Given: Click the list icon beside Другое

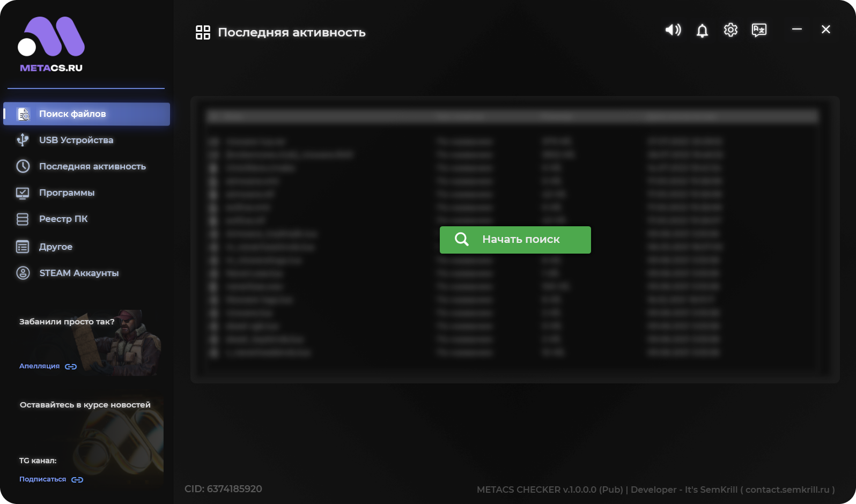Looking at the screenshot, I should click(23, 247).
